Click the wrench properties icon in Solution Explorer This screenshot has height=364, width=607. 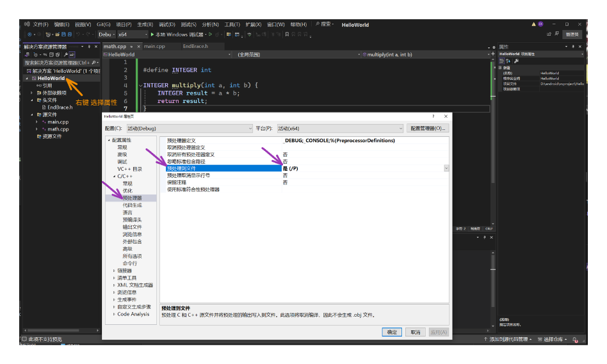click(x=65, y=54)
